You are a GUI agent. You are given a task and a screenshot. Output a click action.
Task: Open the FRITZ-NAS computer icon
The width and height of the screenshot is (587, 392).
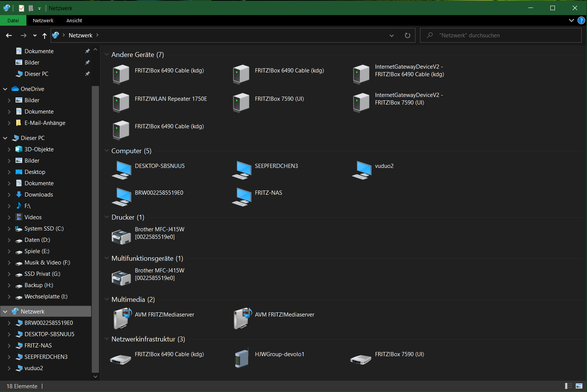[242, 197]
